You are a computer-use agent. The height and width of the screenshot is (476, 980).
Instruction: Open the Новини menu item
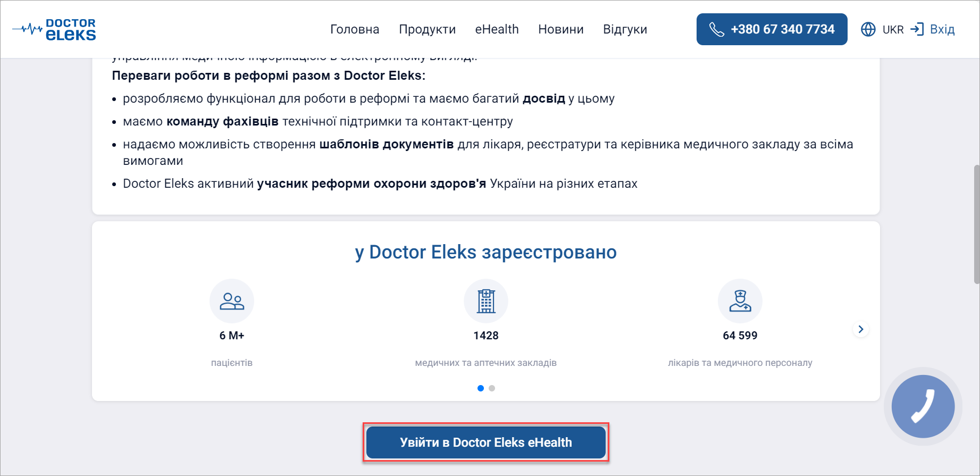tap(560, 29)
